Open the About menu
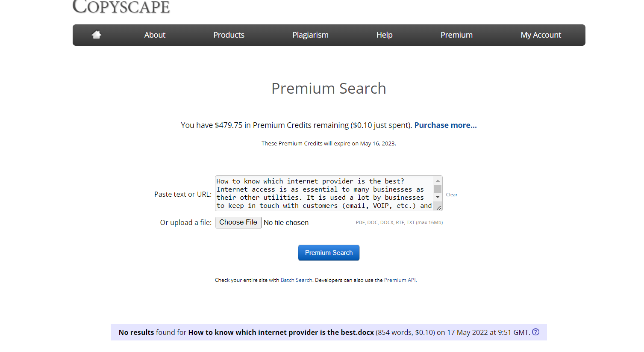The image size is (644, 352). click(155, 35)
